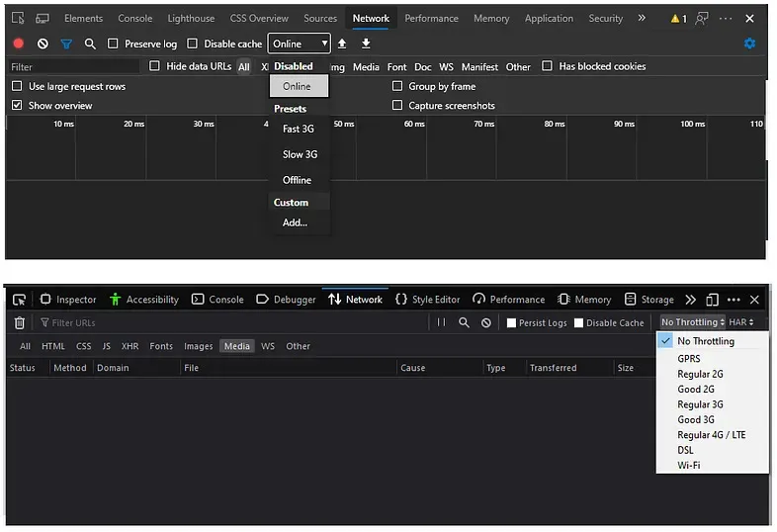Enable Capture screenshots checkbox
This screenshot has height=532, width=777.
coord(397,105)
